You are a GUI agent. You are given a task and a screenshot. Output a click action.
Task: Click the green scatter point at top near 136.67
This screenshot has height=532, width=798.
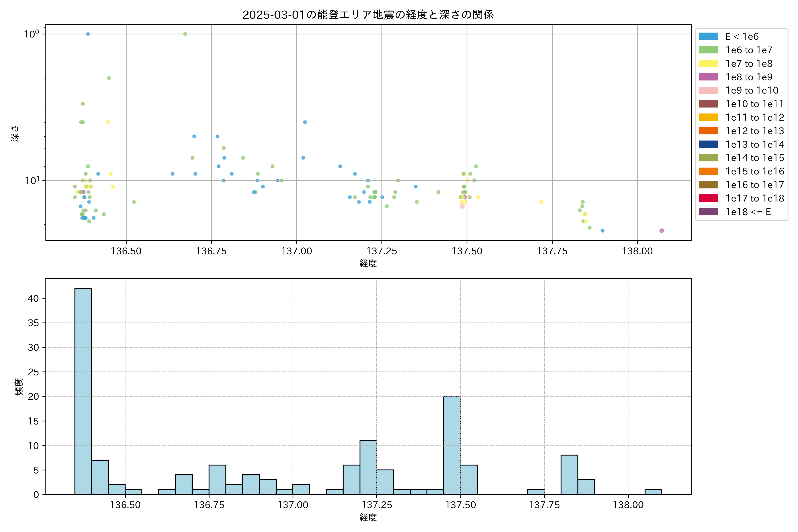point(185,34)
